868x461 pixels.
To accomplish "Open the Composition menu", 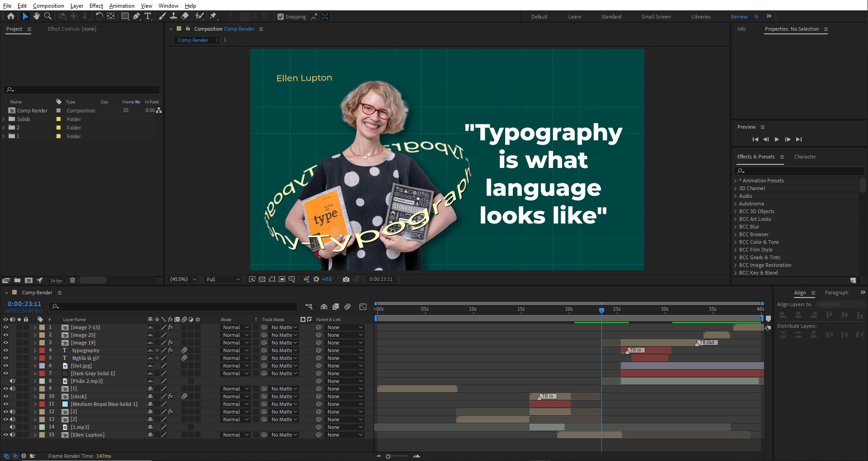I will pyautogui.click(x=48, y=5).
